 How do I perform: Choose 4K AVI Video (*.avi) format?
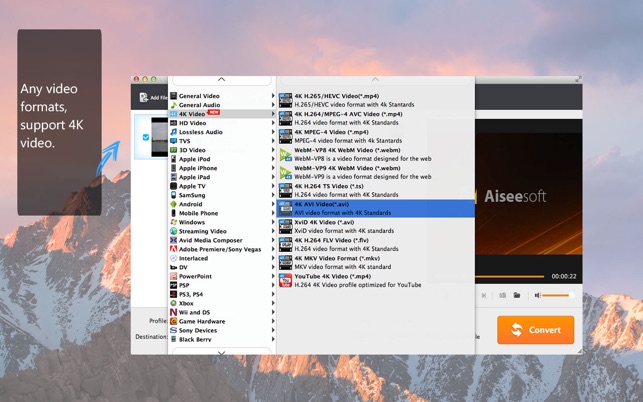tap(376, 208)
